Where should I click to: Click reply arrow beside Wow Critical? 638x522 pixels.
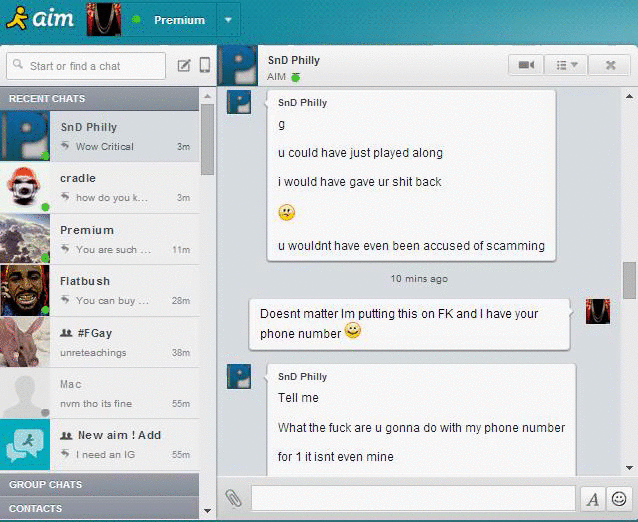65,146
